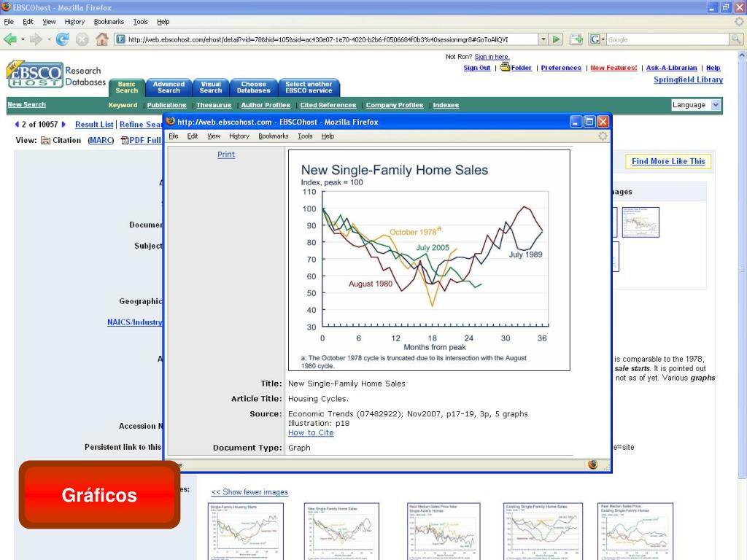Switch to the Advanced Search tab

tap(169, 87)
